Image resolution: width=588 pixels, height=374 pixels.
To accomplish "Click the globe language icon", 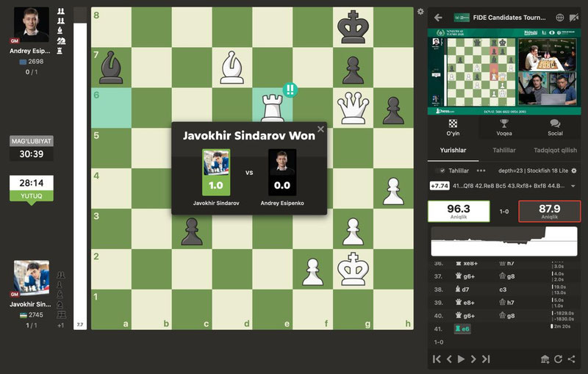I will [x=559, y=17].
